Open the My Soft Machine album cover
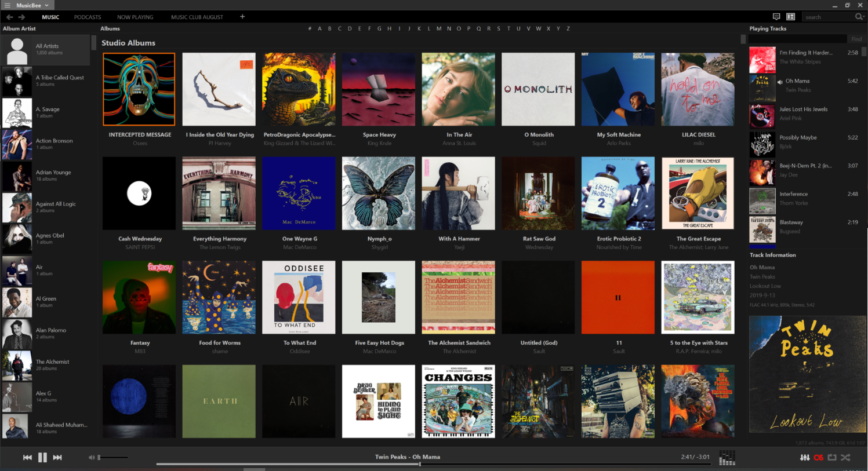Image resolution: width=868 pixels, height=471 pixels. pyautogui.click(x=618, y=89)
